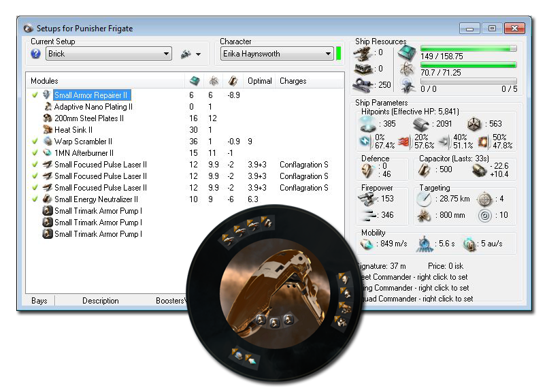Click the powergrid usage progress bar
The width and height of the screenshot is (547, 392).
click(x=468, y=65)
